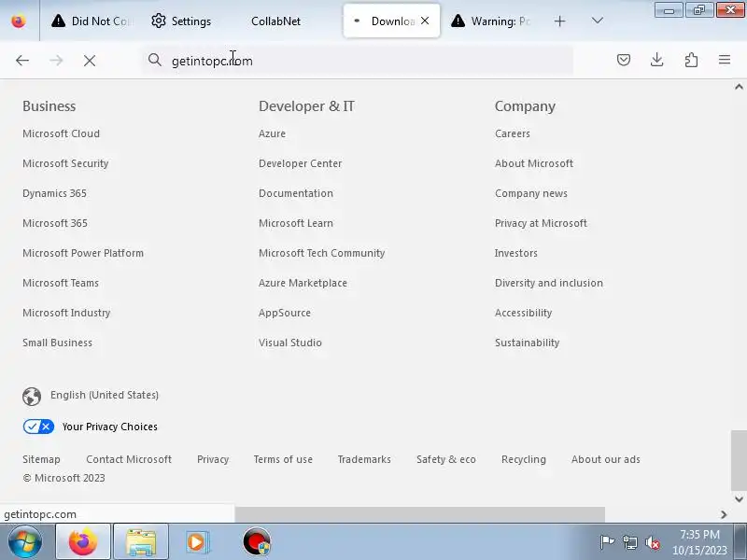Click the Show desktop strip at taskbar end
747x560 pixels.
(x=740, y=541)
